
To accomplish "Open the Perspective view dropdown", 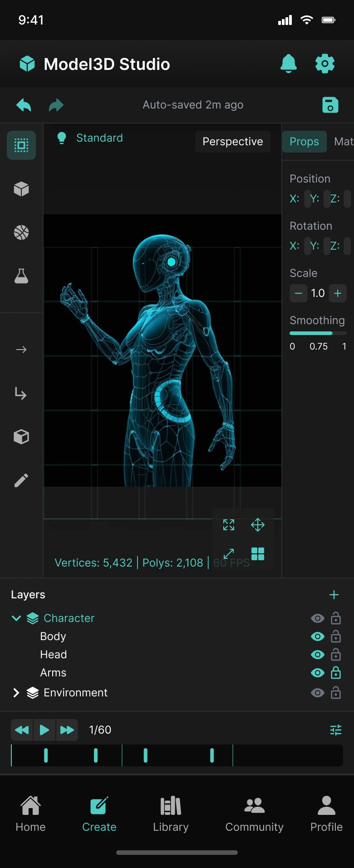I will 232,142.
